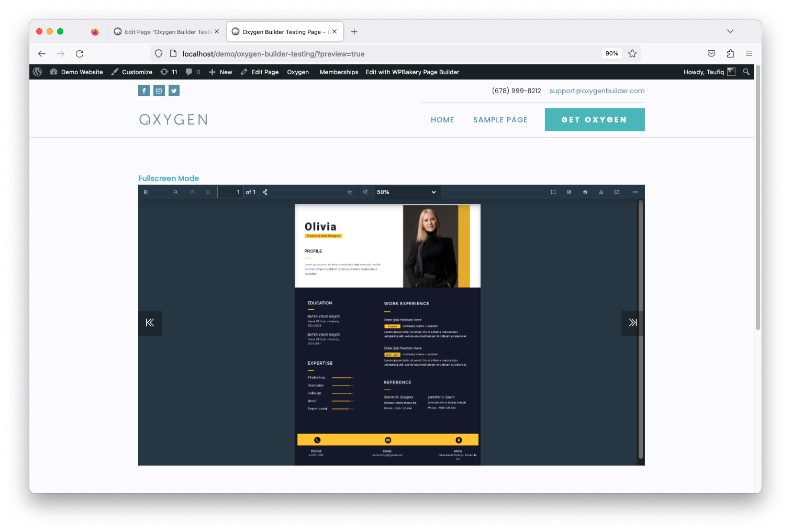
Task: Switch to the "Edit Page" browser tab
Action: coord(162,31)
